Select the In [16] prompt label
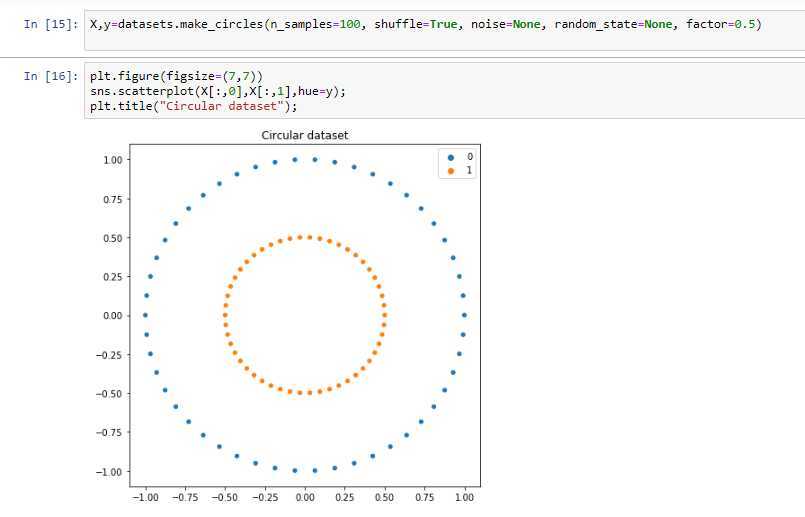Viewport: 805px width, 517px height. tap(51, 76)
